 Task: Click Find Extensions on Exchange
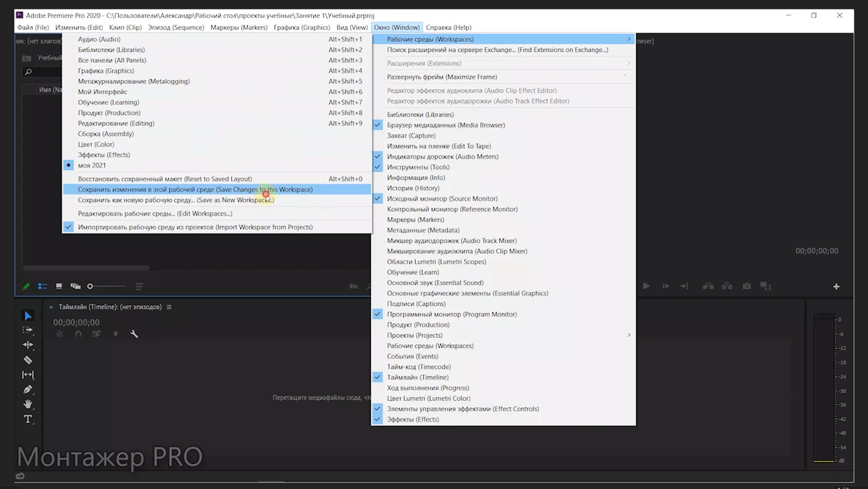click(x=503, y=50)
